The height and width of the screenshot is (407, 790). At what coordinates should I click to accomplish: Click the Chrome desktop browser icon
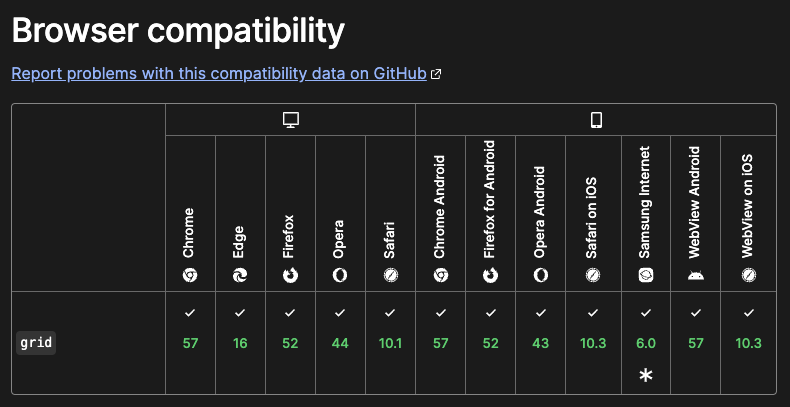click(190, 275)
